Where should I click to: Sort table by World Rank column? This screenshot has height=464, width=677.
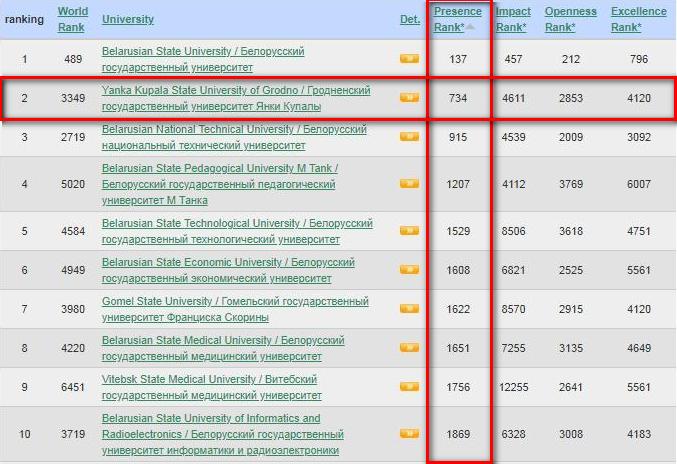coord(73,19)
